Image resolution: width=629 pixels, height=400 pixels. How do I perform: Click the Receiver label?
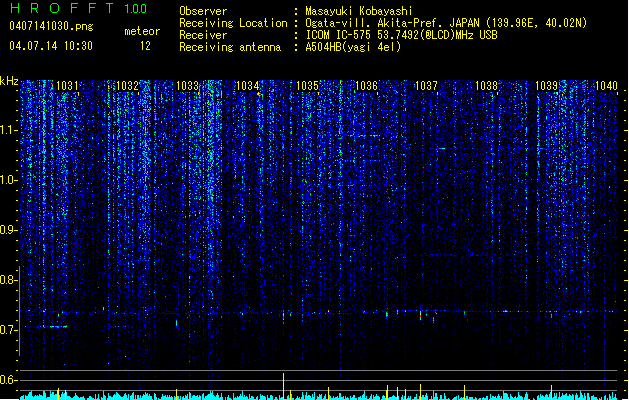pyautogui.click(x=203, y=35)
